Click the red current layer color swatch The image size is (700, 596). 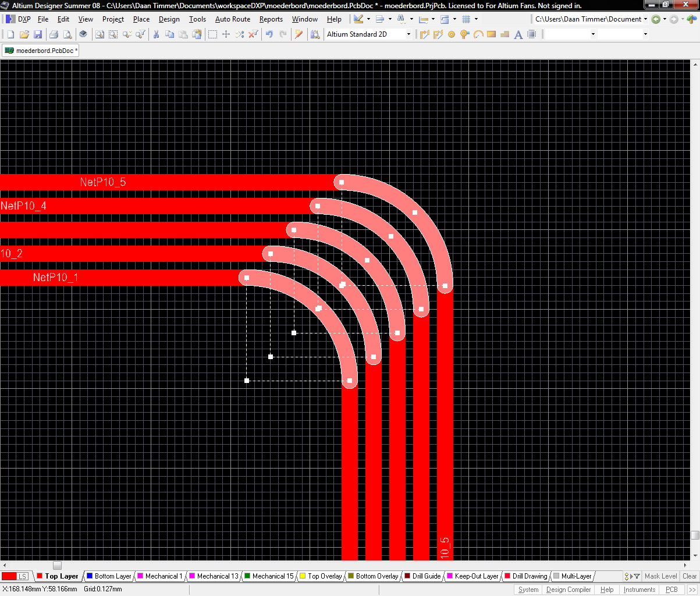[9, 576]
